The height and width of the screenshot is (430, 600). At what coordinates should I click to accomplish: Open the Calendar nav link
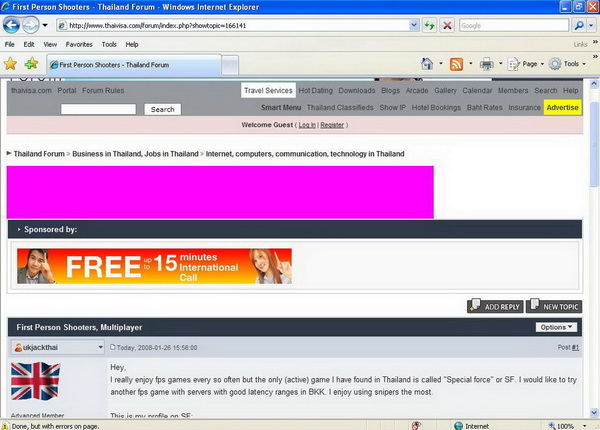pos(477,91)
